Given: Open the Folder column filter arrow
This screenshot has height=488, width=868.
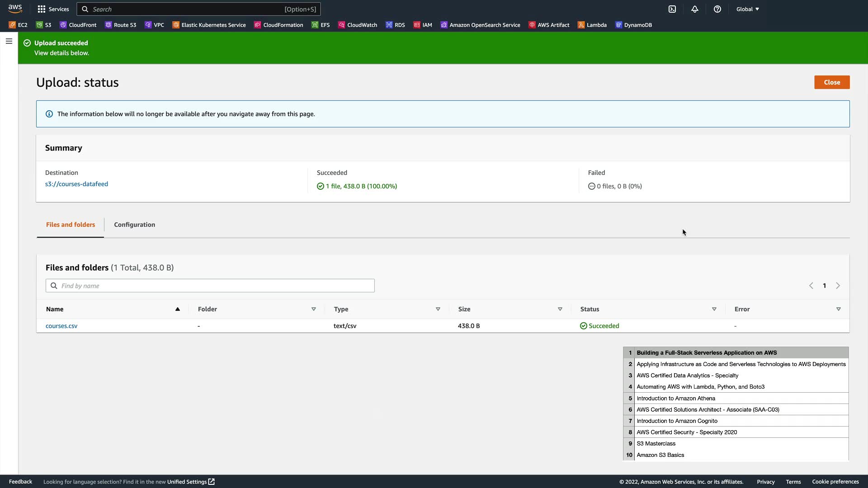Looking at the screenshot, I should point(313,309).
